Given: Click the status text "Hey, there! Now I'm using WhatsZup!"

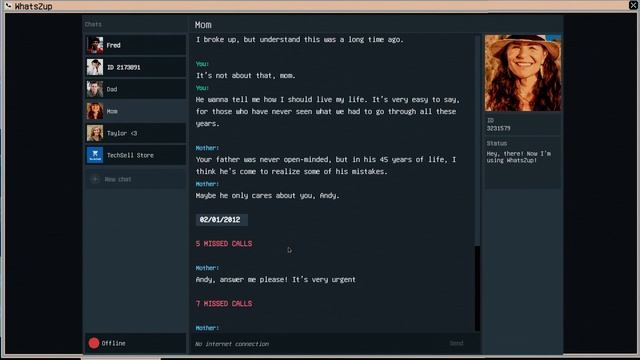Looking at the screenshot, I should pos(518,157).
